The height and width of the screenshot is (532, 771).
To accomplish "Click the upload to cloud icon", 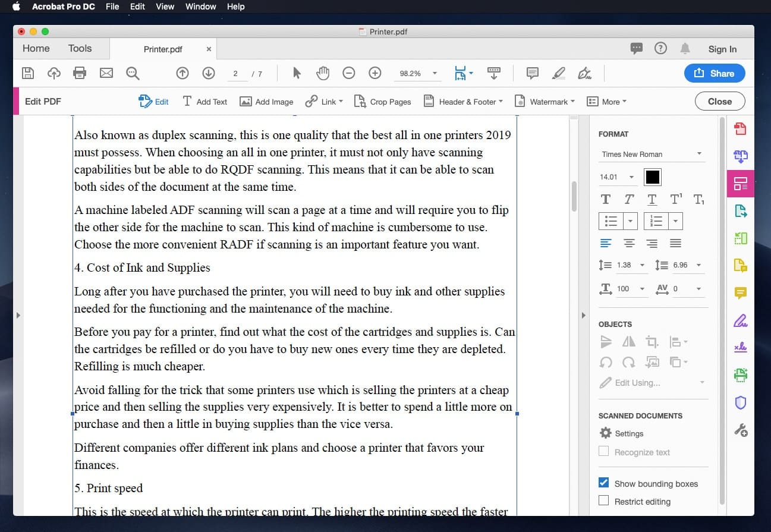I will 54,73.
